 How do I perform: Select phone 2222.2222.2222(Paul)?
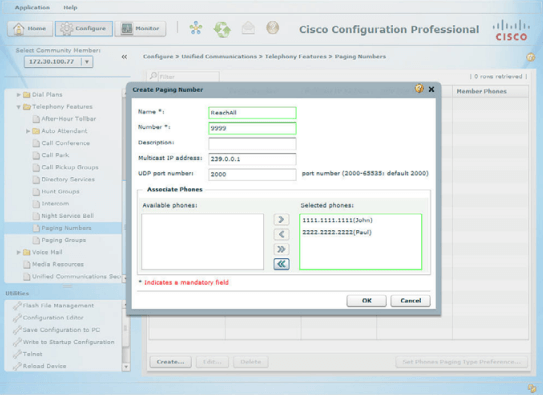pos(337,232)
